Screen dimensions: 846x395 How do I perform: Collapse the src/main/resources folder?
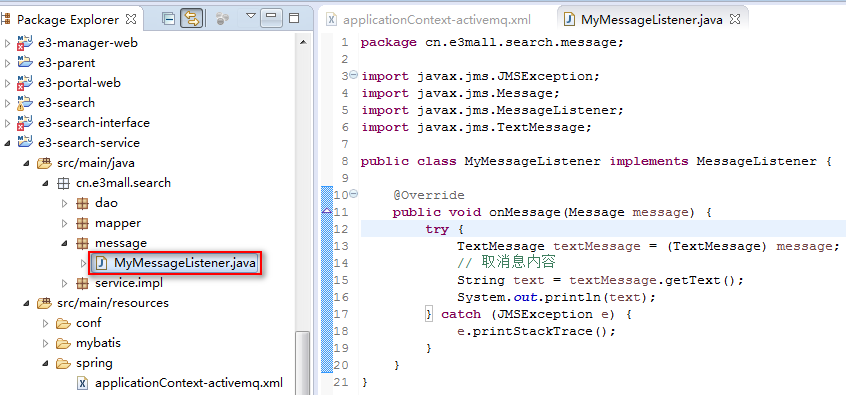(x=26, y=303)
